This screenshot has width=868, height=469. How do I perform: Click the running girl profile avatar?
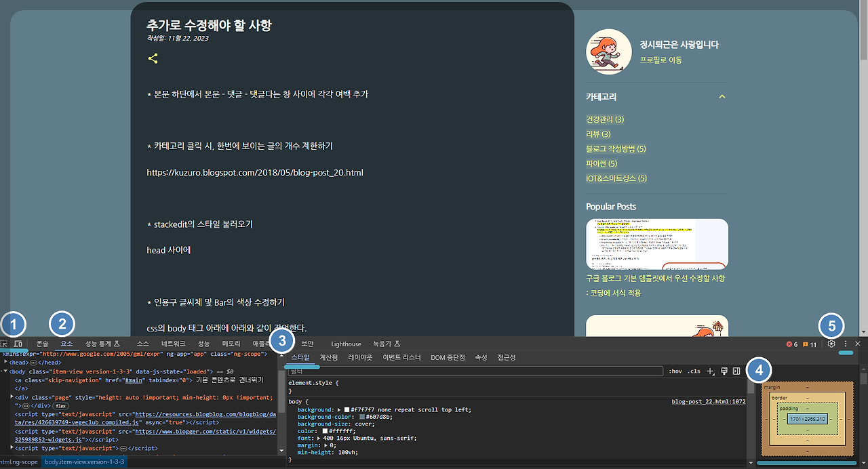pyautogui.click(x=609, y=52)
